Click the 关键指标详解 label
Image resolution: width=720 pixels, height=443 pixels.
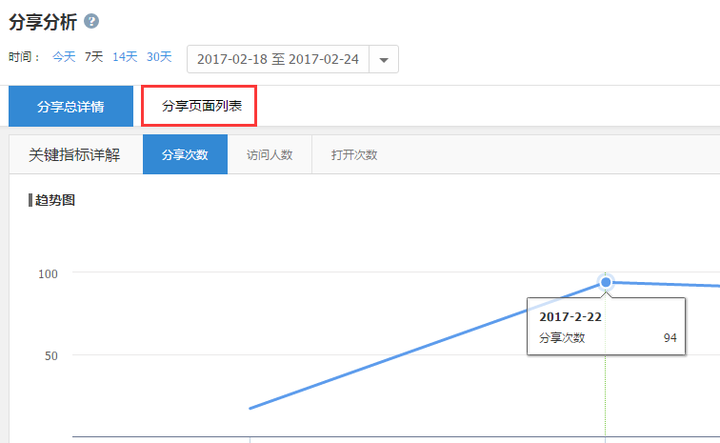pos(74,155)
